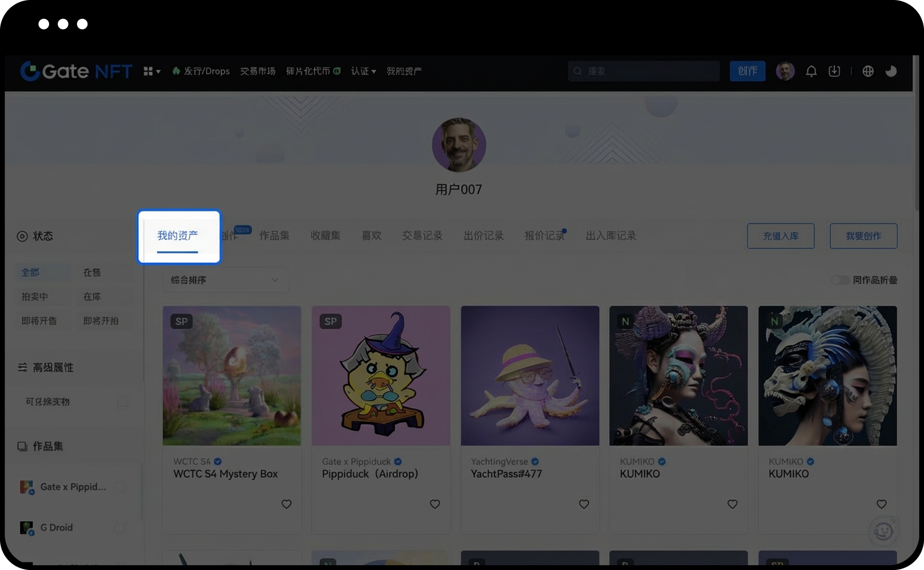Click the Gate NFT logo

[x=76, y=70]
